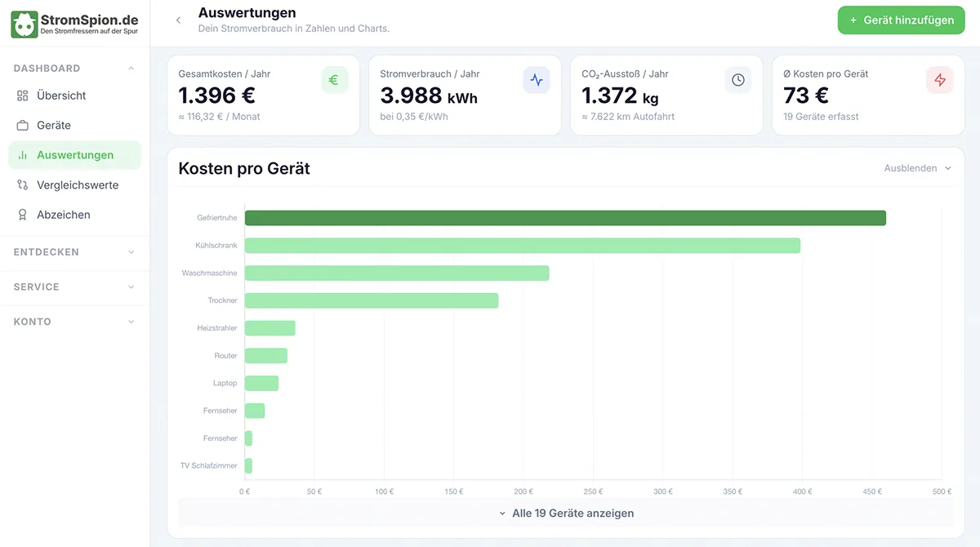Click the Kühlschrank bar in chart
The image size is (980, 547).
point(523,246)
